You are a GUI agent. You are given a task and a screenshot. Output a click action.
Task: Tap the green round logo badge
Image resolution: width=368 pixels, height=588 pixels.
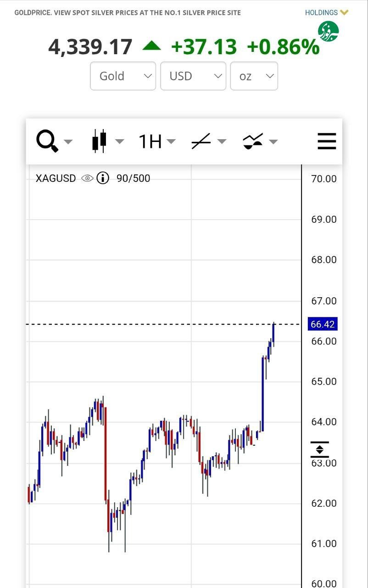(x=328, y=31)
